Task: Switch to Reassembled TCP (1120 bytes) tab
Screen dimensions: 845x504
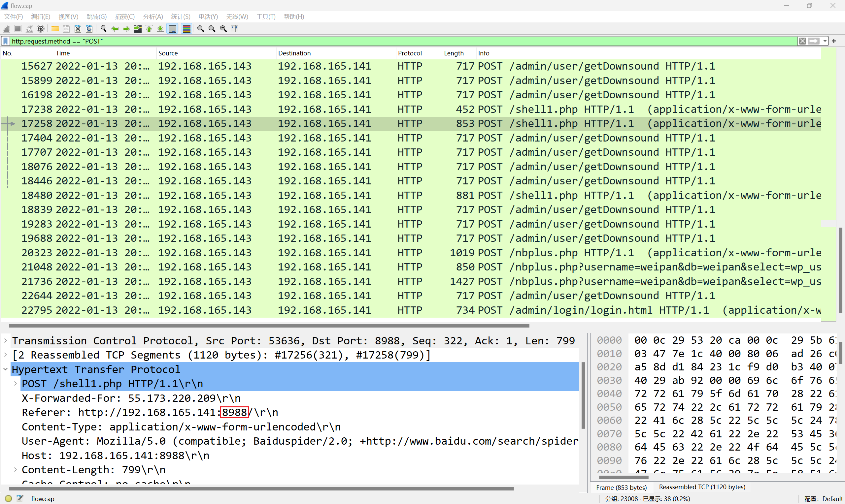Action: click(702, 487)
